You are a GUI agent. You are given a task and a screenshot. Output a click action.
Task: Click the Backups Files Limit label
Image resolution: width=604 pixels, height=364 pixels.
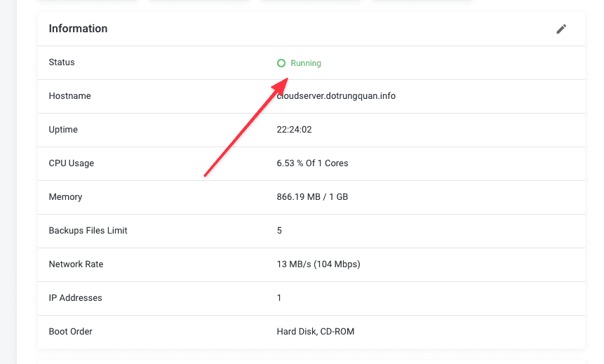pos(88,231)
